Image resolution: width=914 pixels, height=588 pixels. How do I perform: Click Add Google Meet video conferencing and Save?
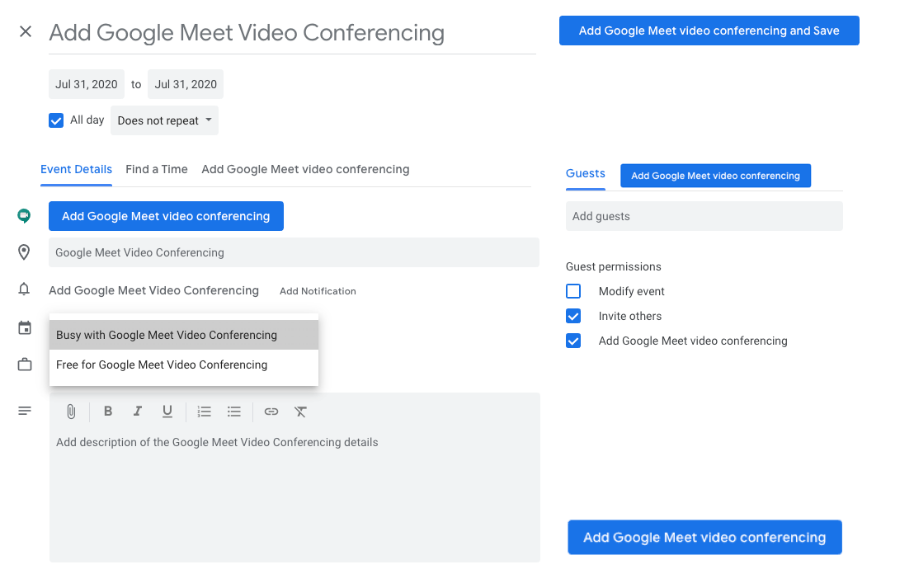tap(709, 31)
